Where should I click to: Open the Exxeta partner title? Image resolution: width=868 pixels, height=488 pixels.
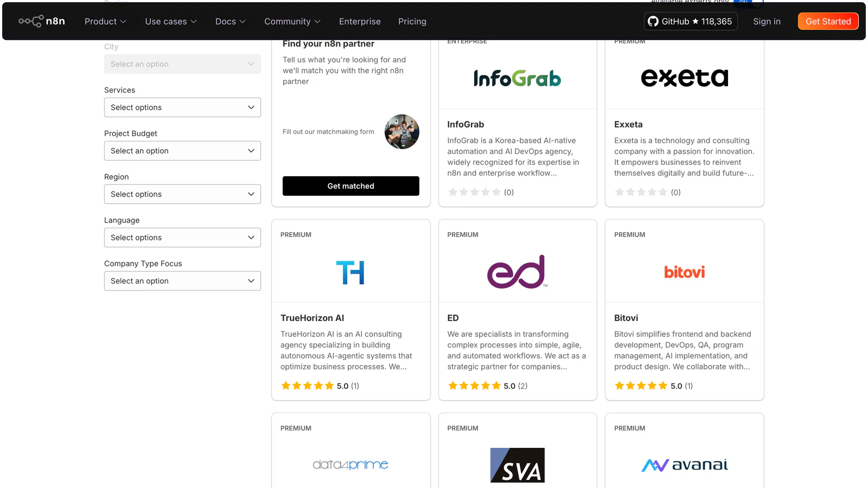point(628,124)
